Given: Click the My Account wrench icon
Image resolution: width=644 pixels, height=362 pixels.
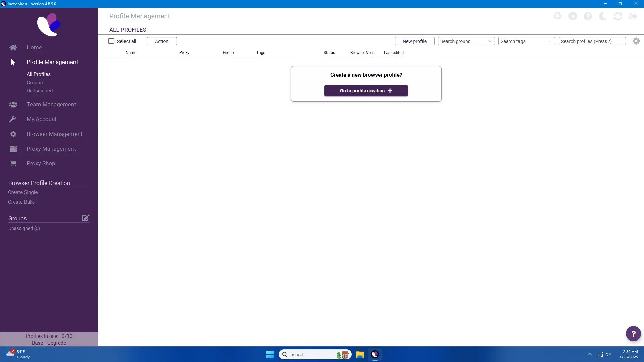Looking at the screenshot, I should pyautogui.click(x=13, y=119).
